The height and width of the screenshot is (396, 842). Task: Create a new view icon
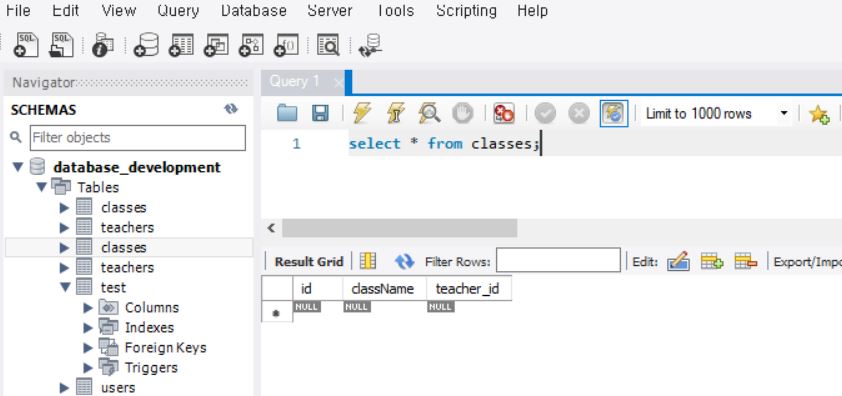click(x=216, y=45)
